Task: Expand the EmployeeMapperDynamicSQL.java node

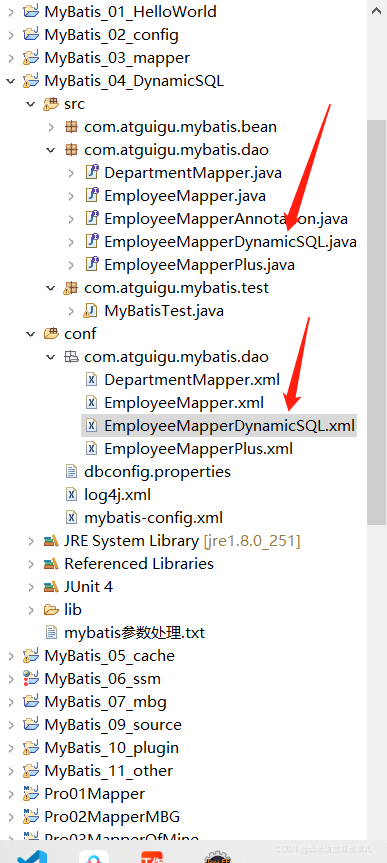Action: point(71,242)
